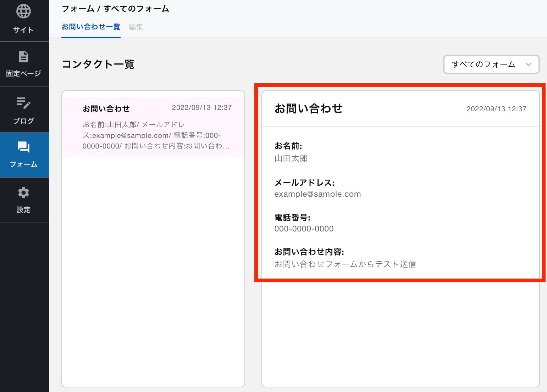Viewport: 547px width, 392px height.
Task: Click the 設定 sidebar label
Action: tap(23, 209)
